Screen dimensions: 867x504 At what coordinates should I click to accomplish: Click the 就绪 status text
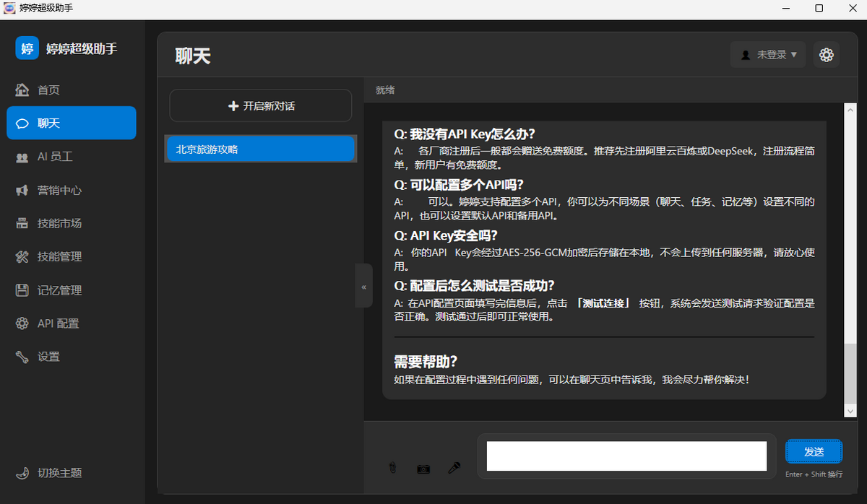[385, 90]
